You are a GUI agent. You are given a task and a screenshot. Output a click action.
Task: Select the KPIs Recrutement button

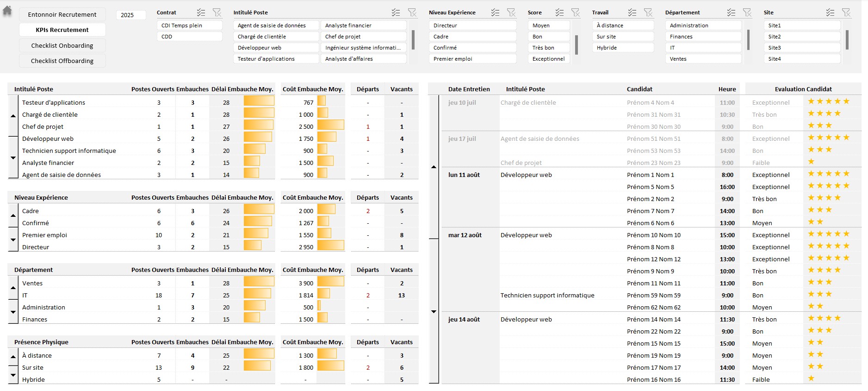(62, 30)
